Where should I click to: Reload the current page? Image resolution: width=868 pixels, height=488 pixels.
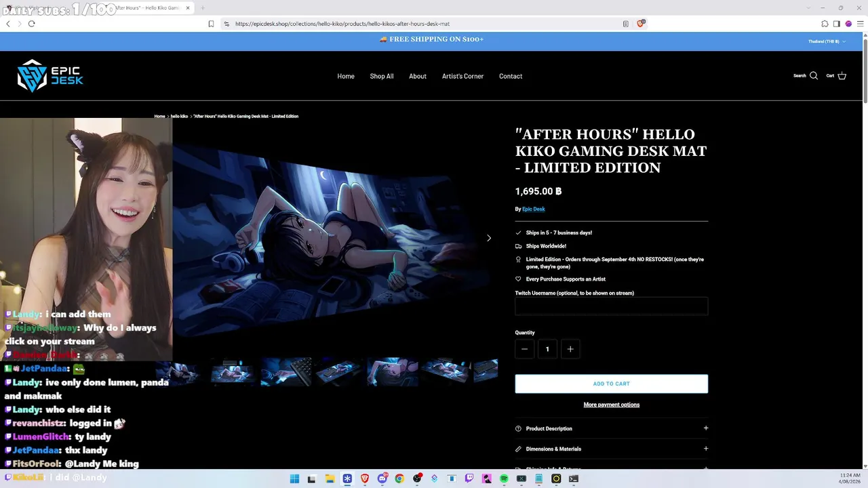[x=31, y=24]
